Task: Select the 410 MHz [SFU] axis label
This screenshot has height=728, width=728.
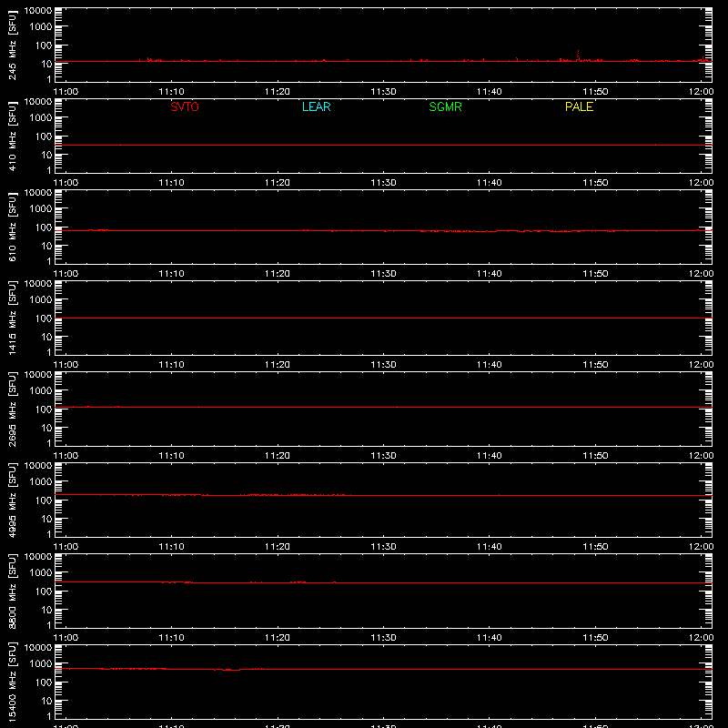Action: (x=12, y=136)
